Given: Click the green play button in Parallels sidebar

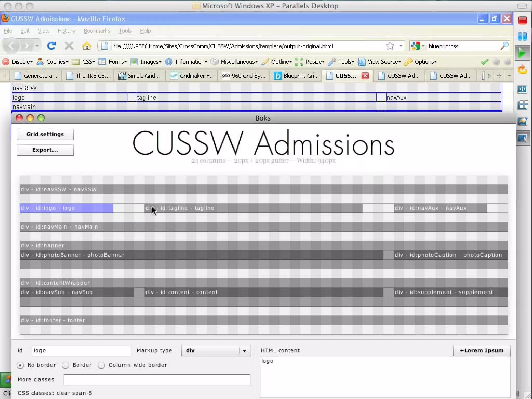Looking at the screenshot, I should pyautogui.click(x=522, y=53).
